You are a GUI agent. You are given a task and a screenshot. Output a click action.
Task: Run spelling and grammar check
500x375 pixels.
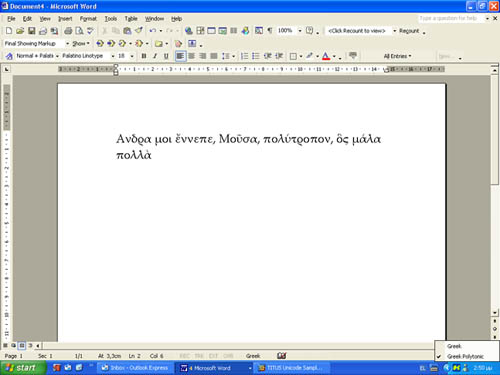click(90, 31)
